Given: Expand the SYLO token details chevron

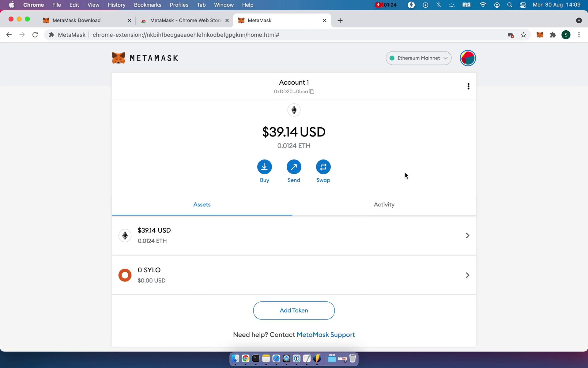Looking at the screenshot, I should (467, 275).
